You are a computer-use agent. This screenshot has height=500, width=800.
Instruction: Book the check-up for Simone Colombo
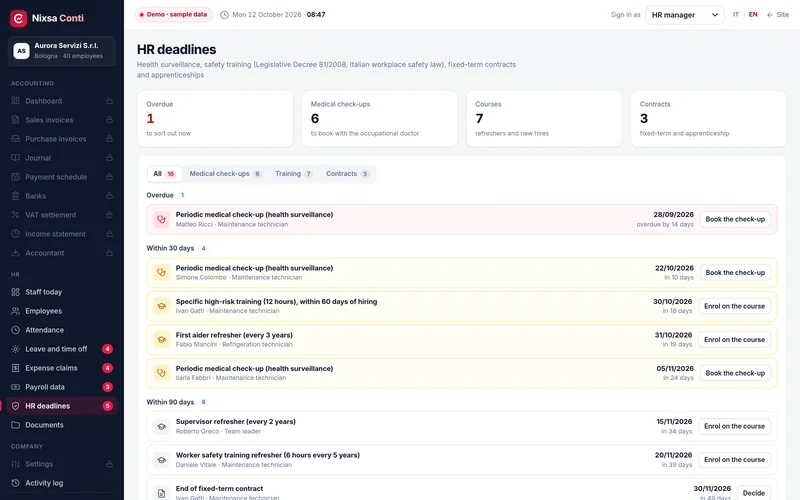coord(735,273)
